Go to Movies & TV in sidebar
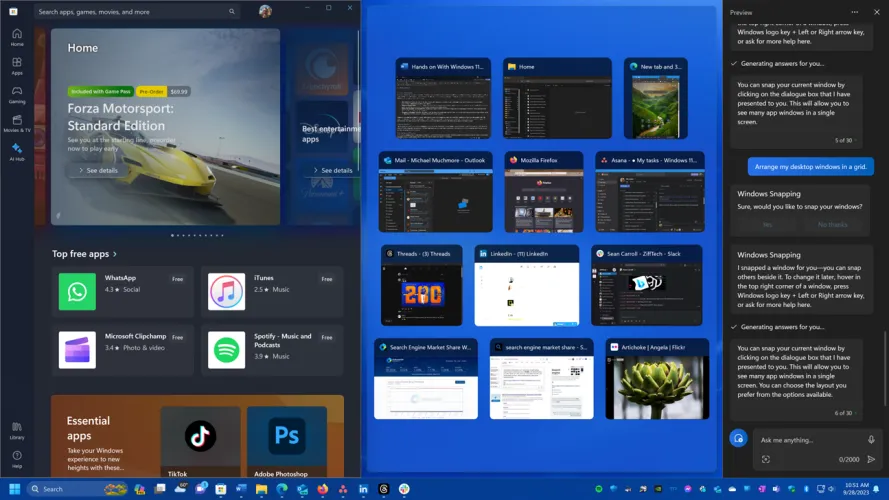This screenshot has height=500, width=889. pyautogui.click(x=17, y=122)
